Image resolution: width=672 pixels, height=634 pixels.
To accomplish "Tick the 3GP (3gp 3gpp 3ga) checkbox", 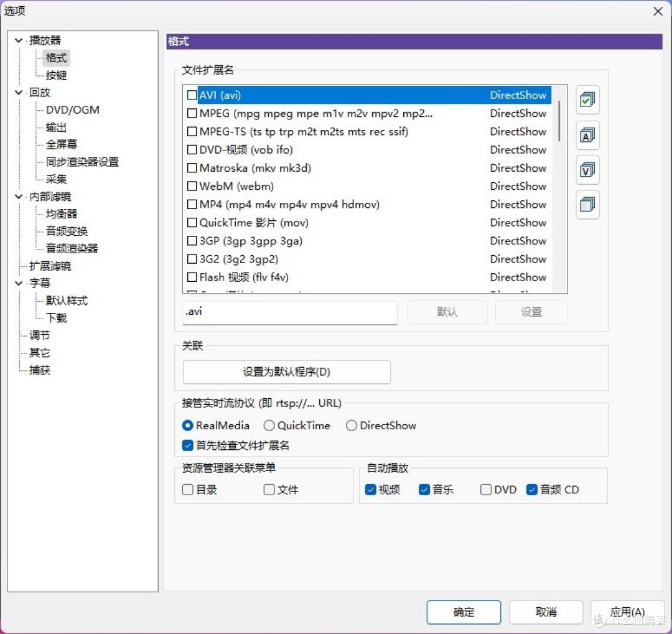I will click(x=192, y=241).
